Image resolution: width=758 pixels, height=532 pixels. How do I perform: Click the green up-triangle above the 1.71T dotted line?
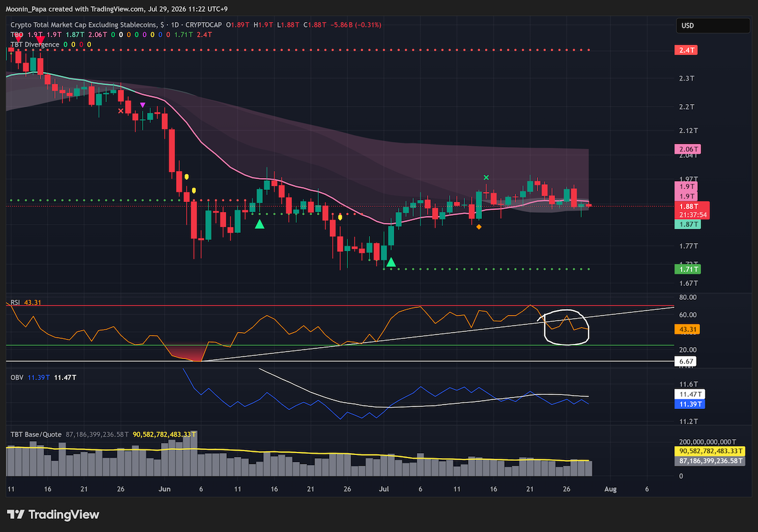point(391,262)
